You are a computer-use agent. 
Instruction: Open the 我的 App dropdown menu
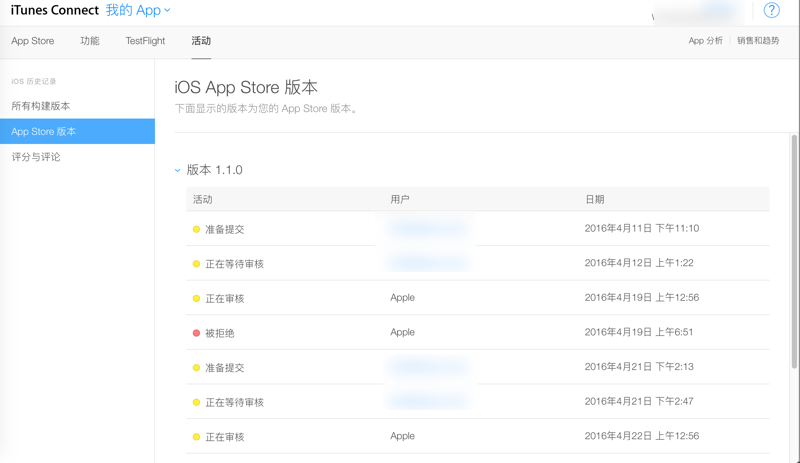point(138,11)
